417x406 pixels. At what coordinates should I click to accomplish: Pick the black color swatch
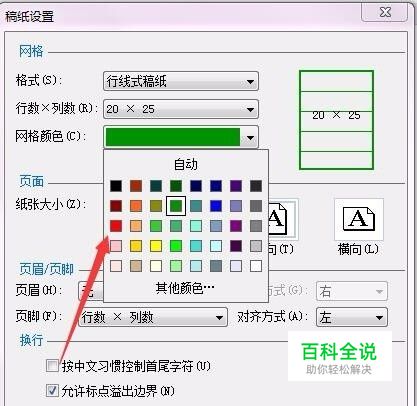point(116,186)
